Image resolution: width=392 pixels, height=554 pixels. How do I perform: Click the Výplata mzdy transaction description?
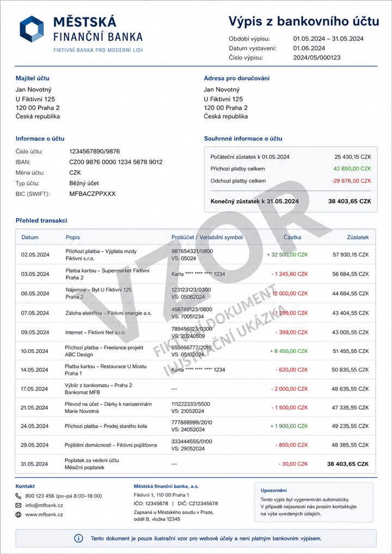[101, 255]
